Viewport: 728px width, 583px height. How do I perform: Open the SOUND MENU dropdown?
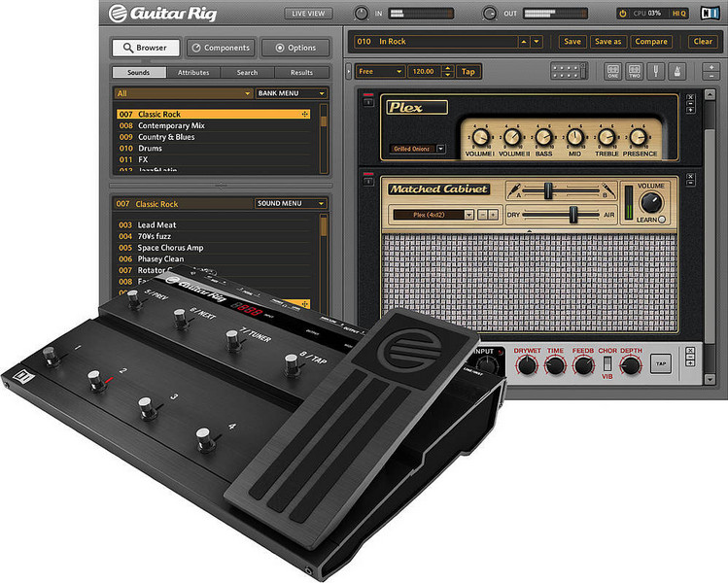(291, 204)
